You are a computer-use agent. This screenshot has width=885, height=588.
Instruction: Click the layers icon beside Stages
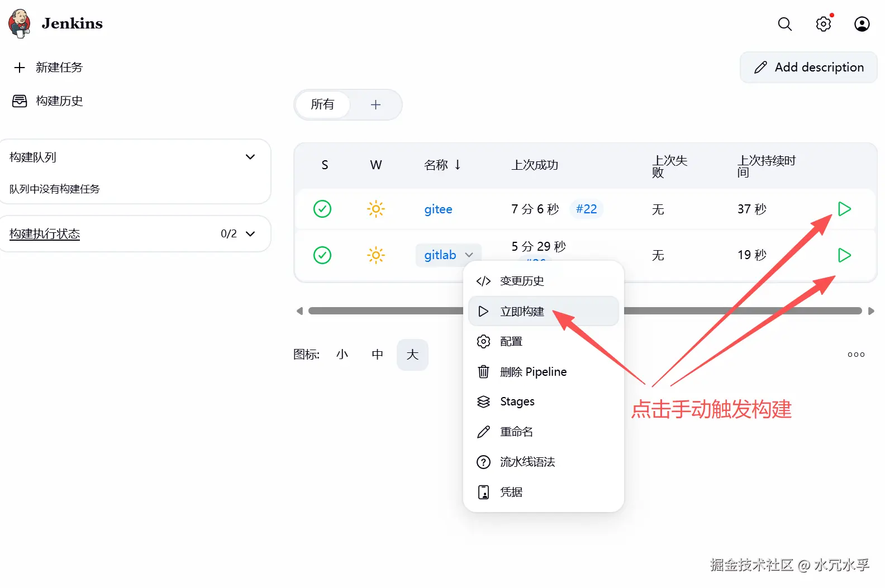[x=483, y=401]
